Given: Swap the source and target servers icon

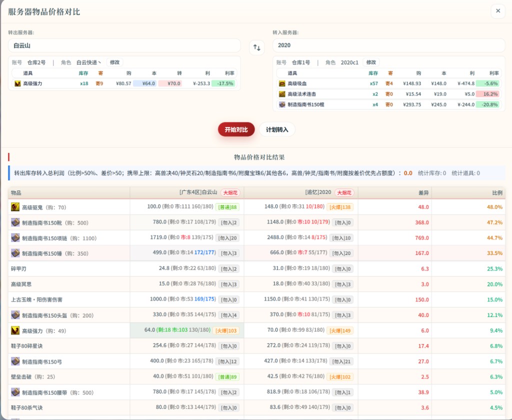Looking at the screenshot, I should 256,47.
